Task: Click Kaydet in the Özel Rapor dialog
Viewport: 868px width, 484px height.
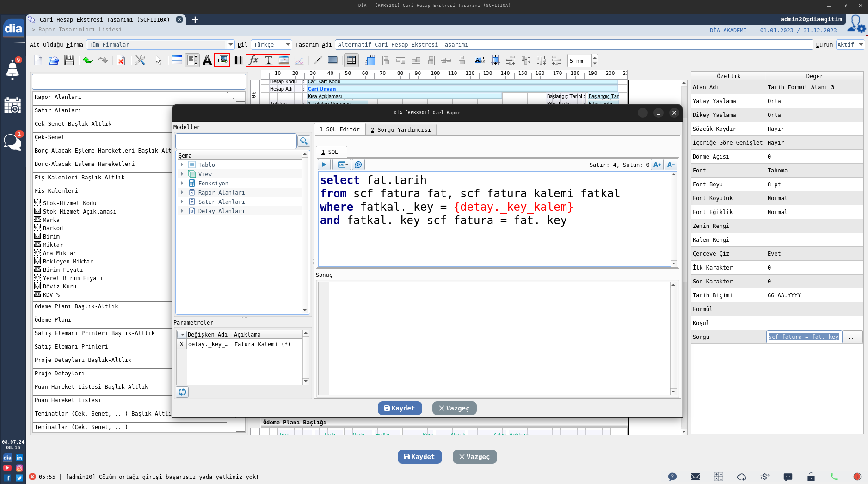Action: 400,408
